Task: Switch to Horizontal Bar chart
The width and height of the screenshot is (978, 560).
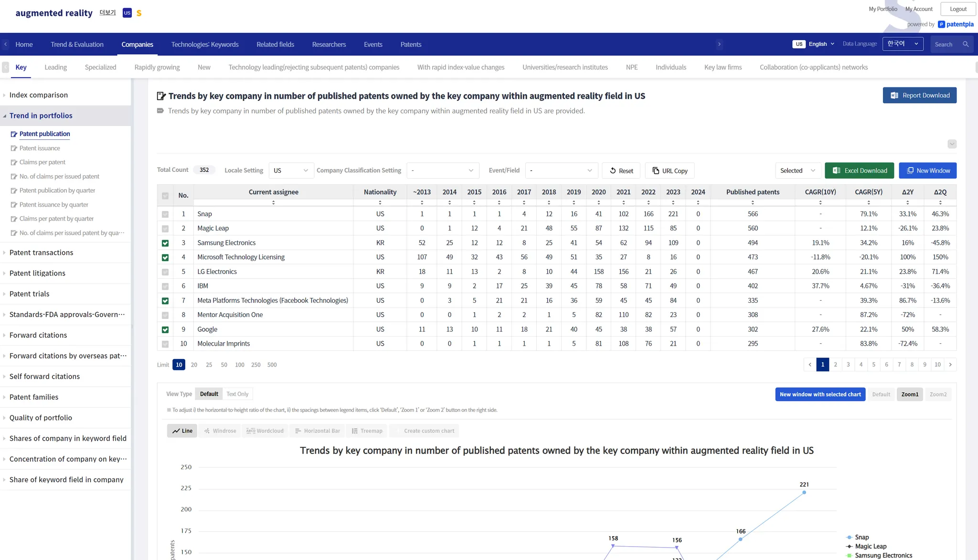Action: (317, 431)
